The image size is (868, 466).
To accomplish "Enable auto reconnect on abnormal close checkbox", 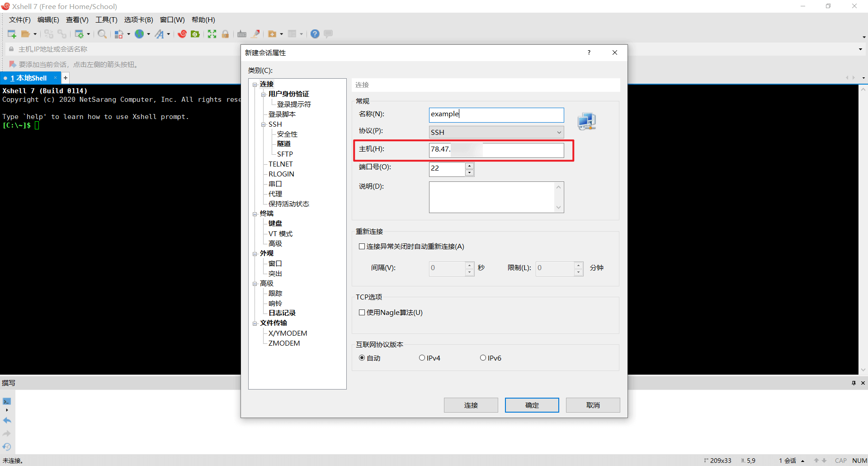I will pyautogui.click(x=362, y=247).
